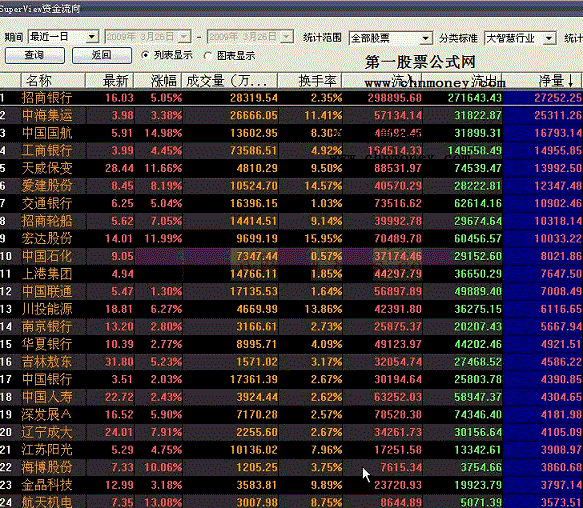The height and width of the screenshot is (508, 583).
Task: Select row 天威保变
Action: pyautogui.click(x=292, y=168)
